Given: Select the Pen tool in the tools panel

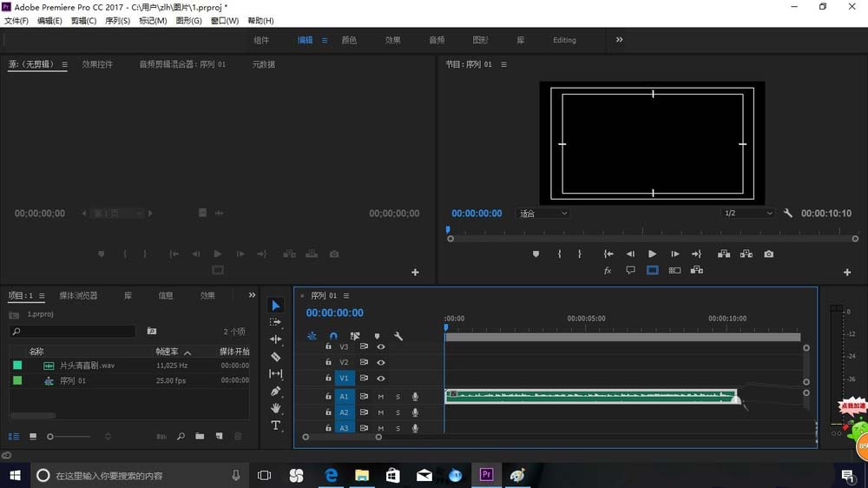Looking at the screenshot, I should (x=276, y=391).
